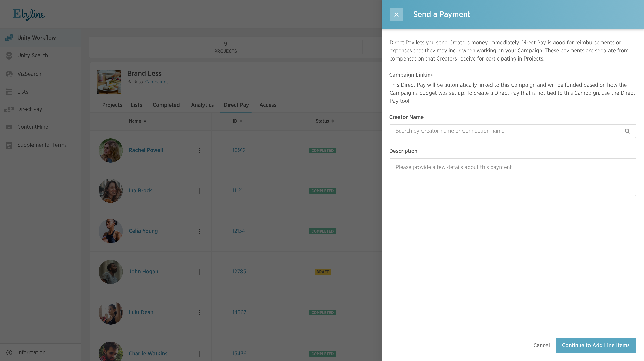The image size is (644, 361).
Task: Open Information in the sidebar
Action: [x=31, y=352]
